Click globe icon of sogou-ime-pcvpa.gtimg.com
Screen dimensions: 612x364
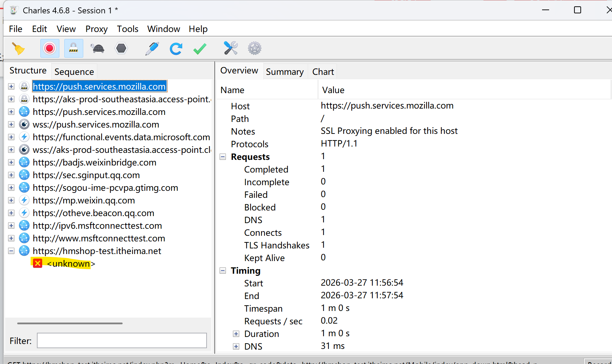(24, 188)
